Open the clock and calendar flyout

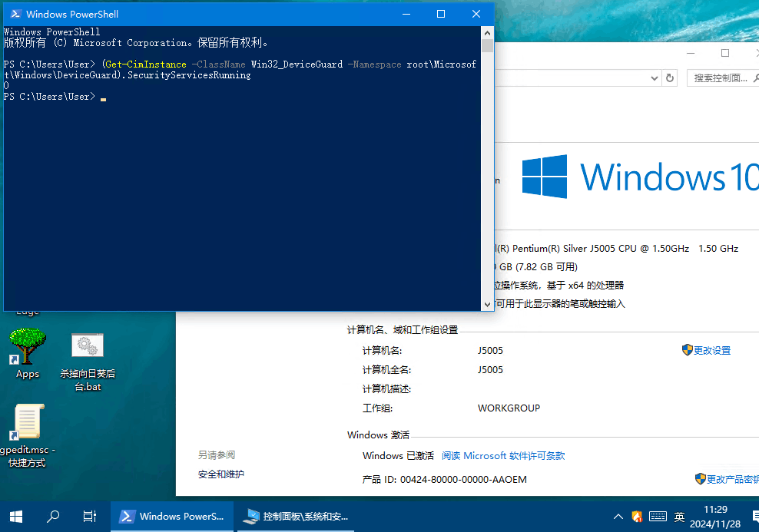coord(715,517)
